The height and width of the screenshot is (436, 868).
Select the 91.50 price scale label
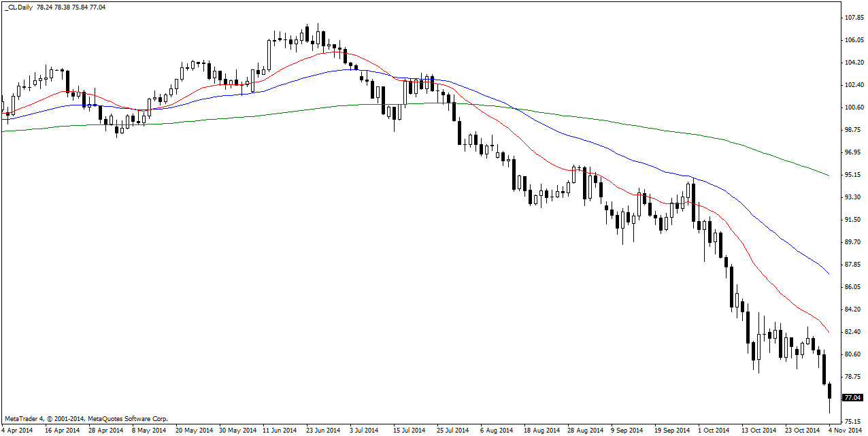tap(852, 220)
